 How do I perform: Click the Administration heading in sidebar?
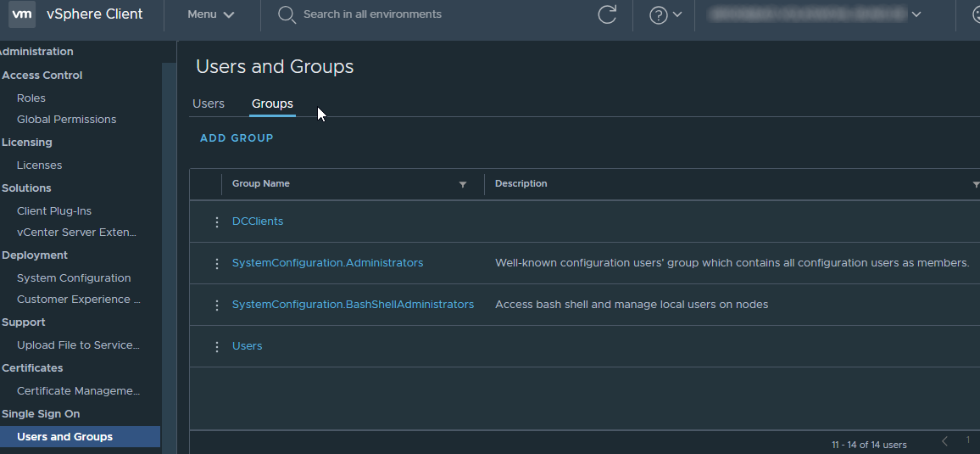click(x=36, y=51)
